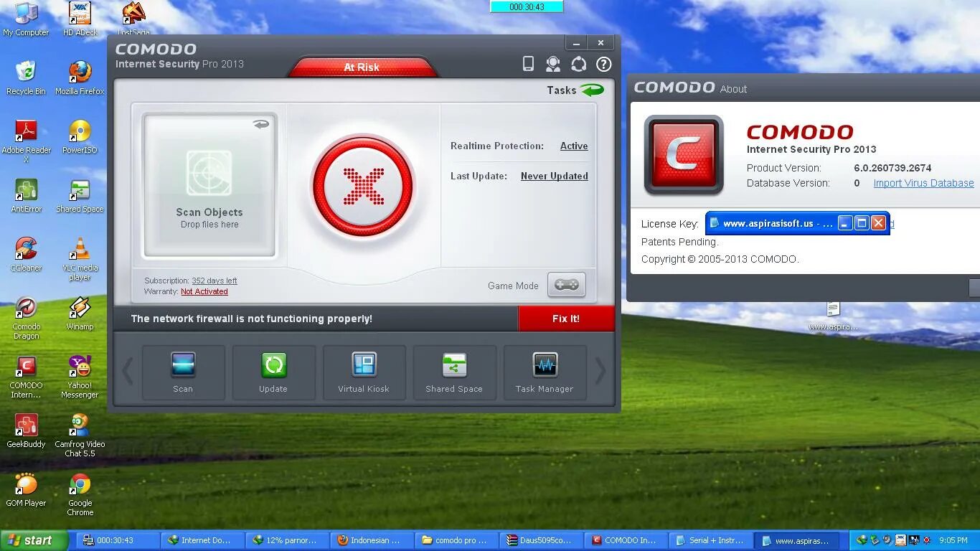Click the Start button
The width and height of the screenshot is (980, 551).
pyautogui.click(x=34, y=540)
